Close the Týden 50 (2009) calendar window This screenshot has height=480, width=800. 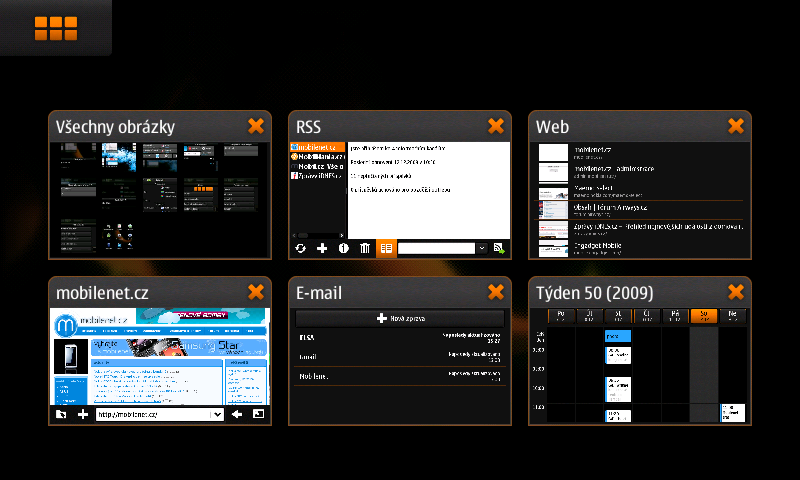[736, 292]
